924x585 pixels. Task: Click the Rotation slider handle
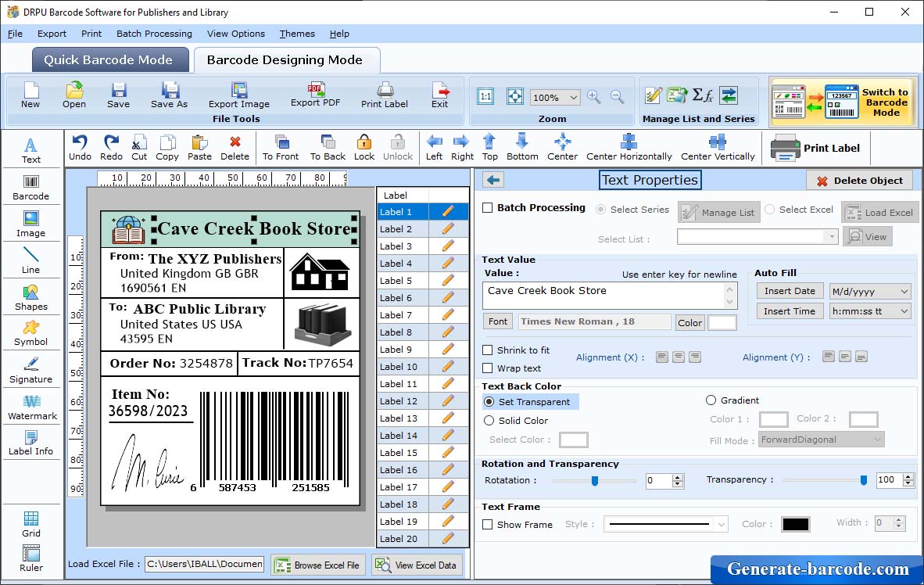coord(595,481)
